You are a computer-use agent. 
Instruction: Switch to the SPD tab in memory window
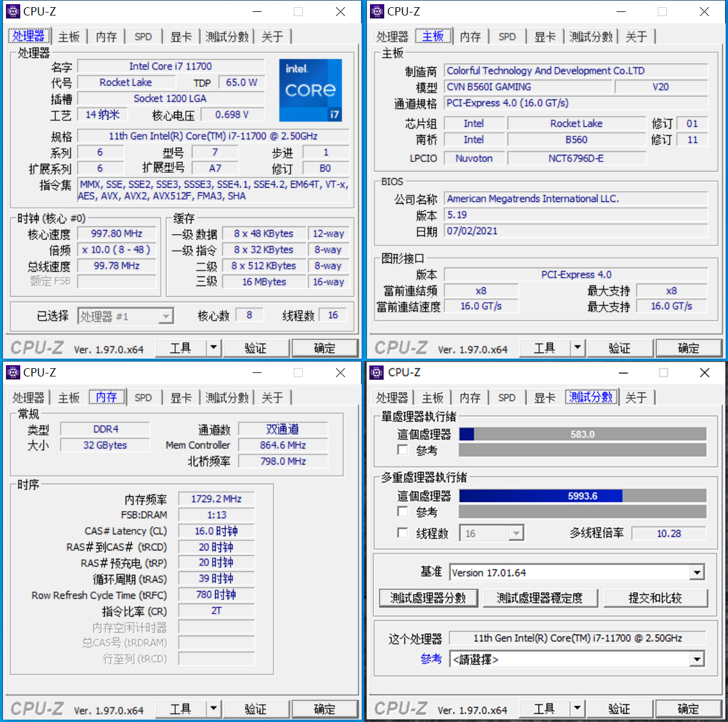[143, 397]
